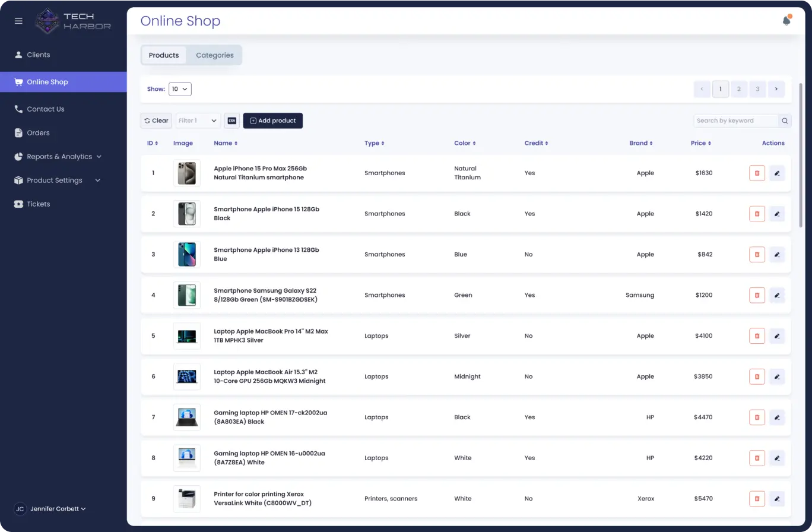Open the Xerox VersaLink printer thumbnail
Screen dimensions: 812x532
tap(186, 499)
